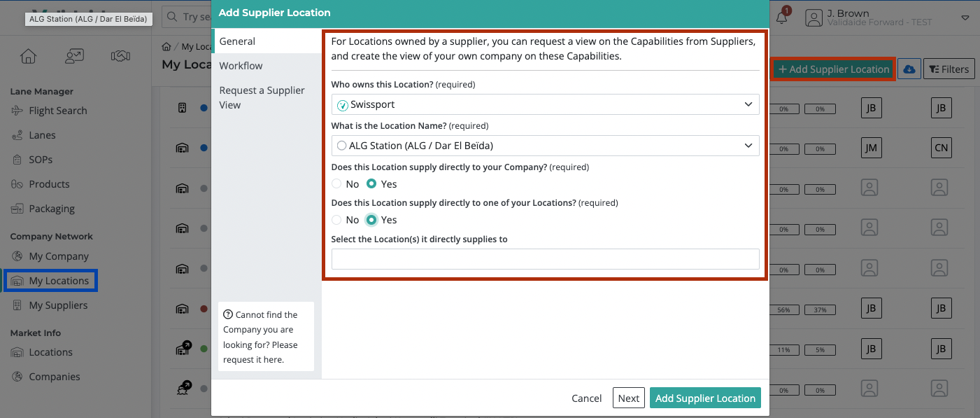
Task: Go to Lanes in the sidebar
Action: click(x=42, y=135)
